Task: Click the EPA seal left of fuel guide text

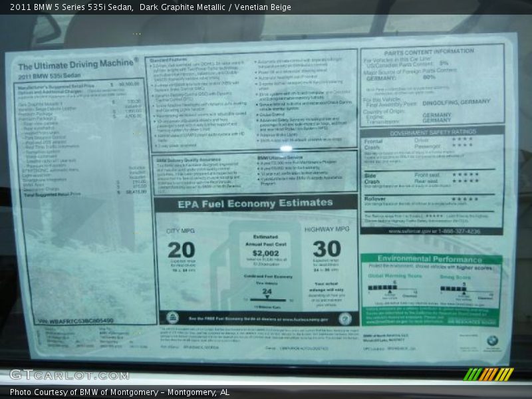Action: point(172,318)
